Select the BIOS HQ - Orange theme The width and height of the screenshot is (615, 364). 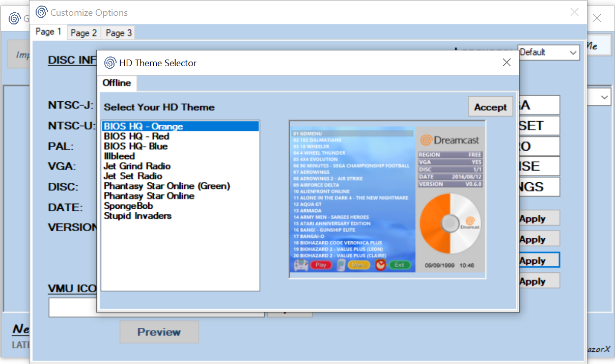click(181, 126)
